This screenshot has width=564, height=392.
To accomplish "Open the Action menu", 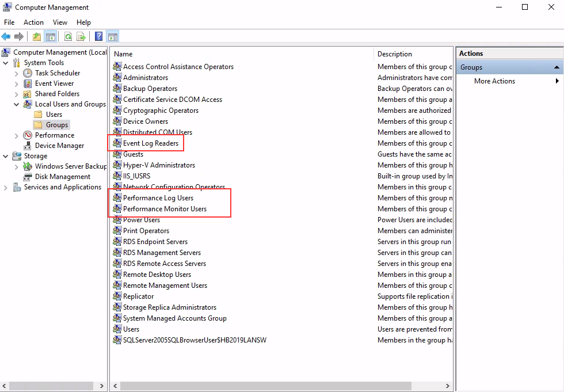I will [x=33, y=22].
